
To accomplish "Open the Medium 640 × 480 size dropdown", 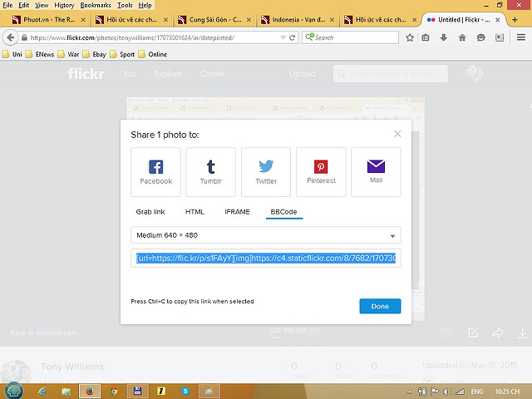I will [266, 235].
